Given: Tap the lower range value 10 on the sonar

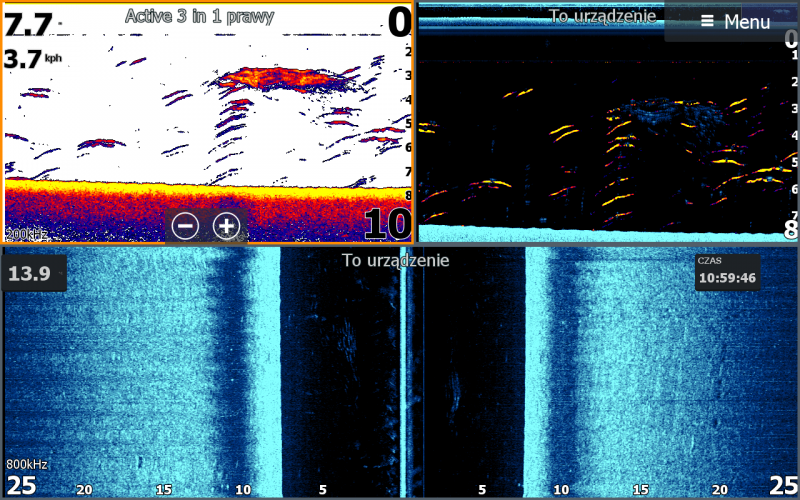Looking at the screenshot, I should click(x=386, y=224).
